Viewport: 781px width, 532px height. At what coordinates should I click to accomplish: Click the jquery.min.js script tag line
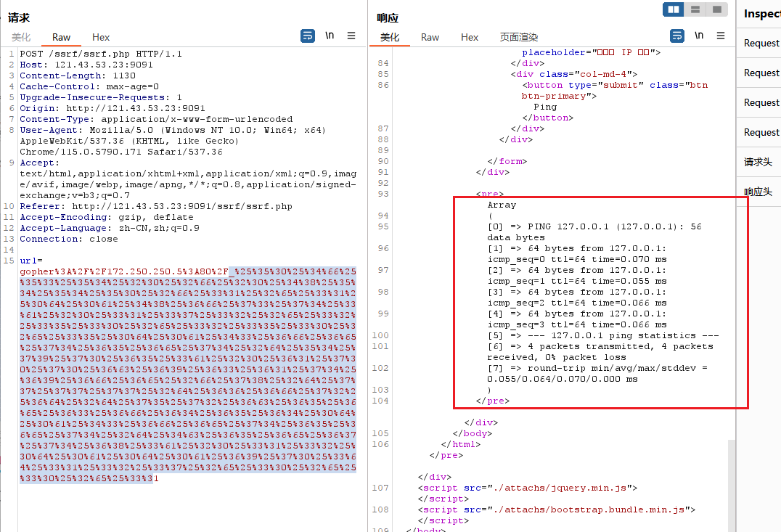coord(528,488)
